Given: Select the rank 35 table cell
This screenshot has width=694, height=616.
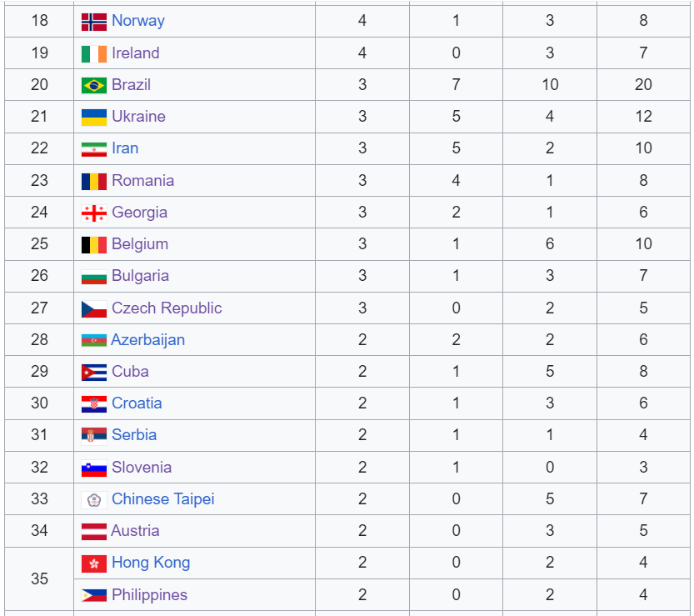Looking at the screenshot, I should click(x=39, y=578).
